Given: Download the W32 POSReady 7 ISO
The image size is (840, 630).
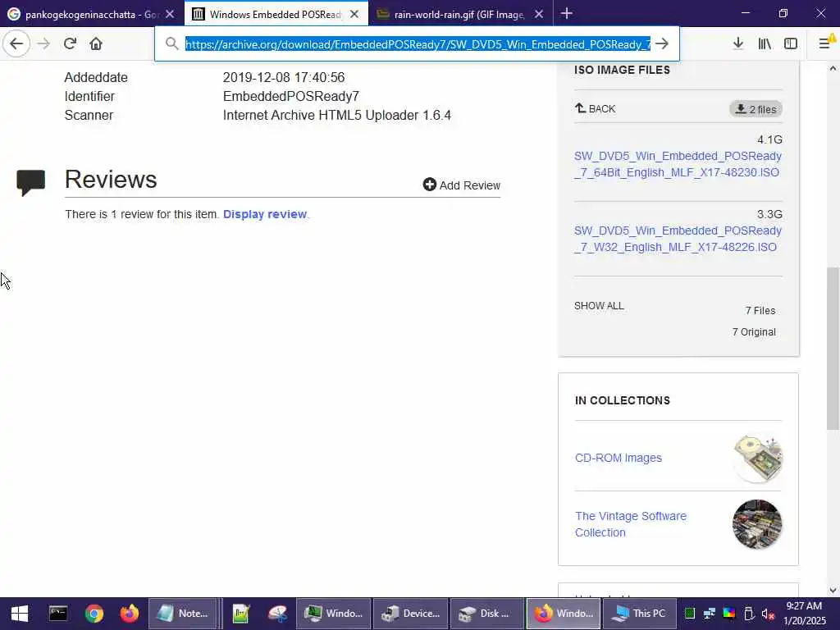Looking at the screenshot, I should point(678,239).
